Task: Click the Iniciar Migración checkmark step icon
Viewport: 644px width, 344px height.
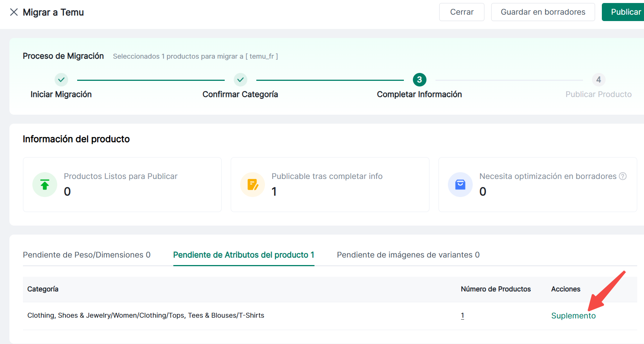Action: 61,80
